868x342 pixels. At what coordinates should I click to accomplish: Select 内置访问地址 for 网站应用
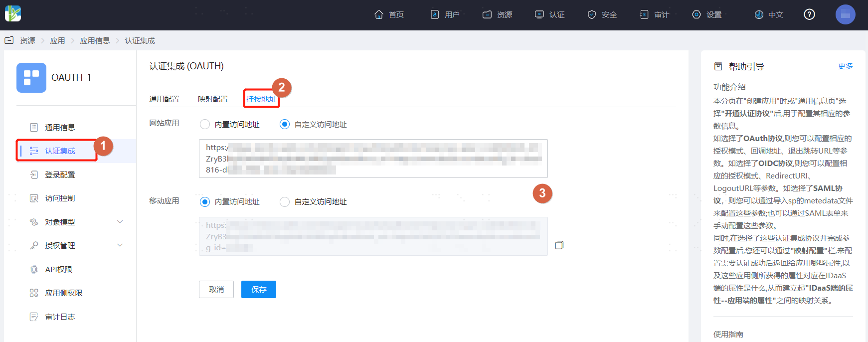click(x=205, y=124)
